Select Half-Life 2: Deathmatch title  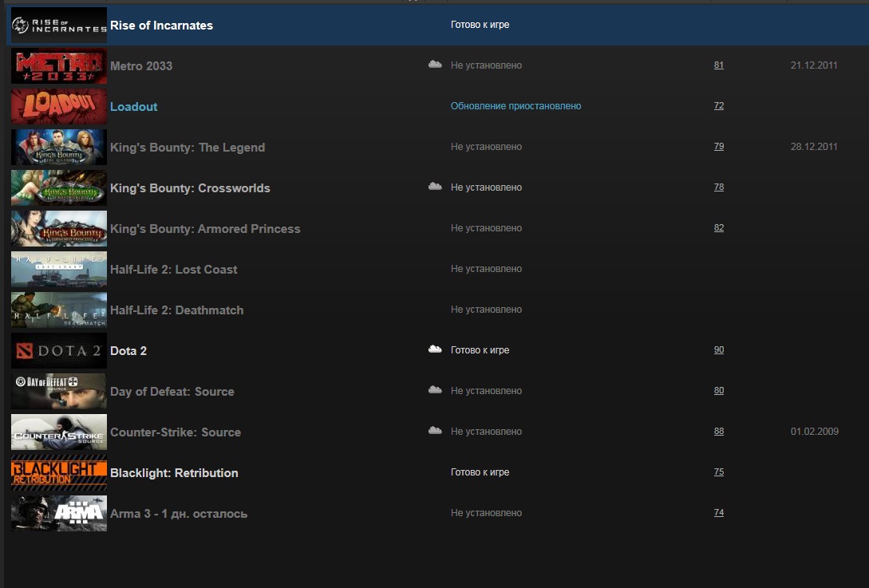click(x=177, y=310)
